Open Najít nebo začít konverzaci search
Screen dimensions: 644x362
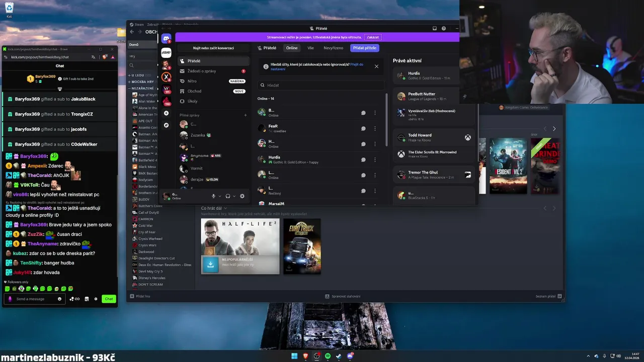pyautogui.click(x=213, y=48)
